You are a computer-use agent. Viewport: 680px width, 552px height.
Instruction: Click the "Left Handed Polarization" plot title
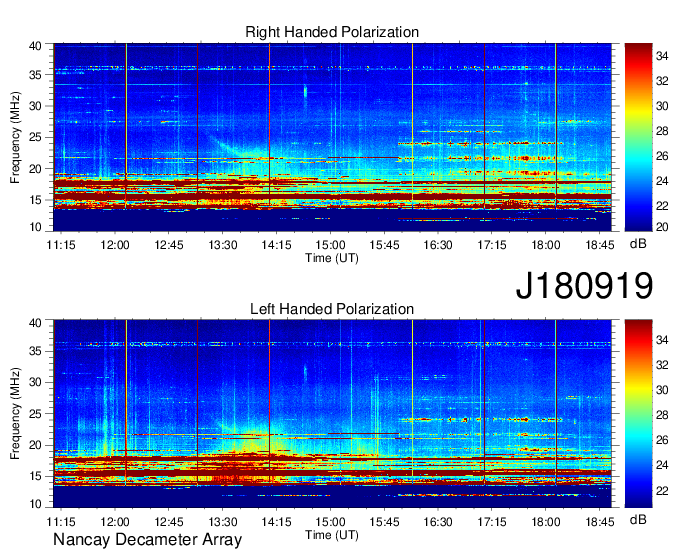pos(332,309)
